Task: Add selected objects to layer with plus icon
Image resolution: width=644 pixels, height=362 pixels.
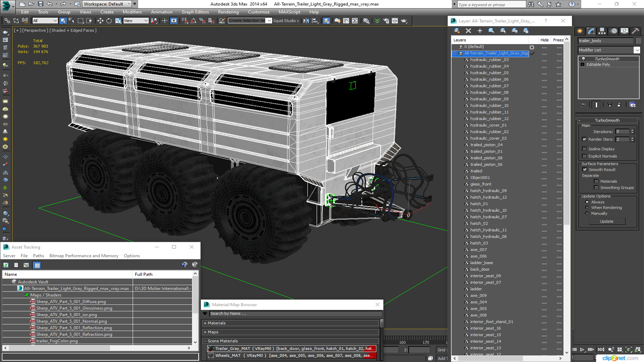Action: tap(480, 31)
